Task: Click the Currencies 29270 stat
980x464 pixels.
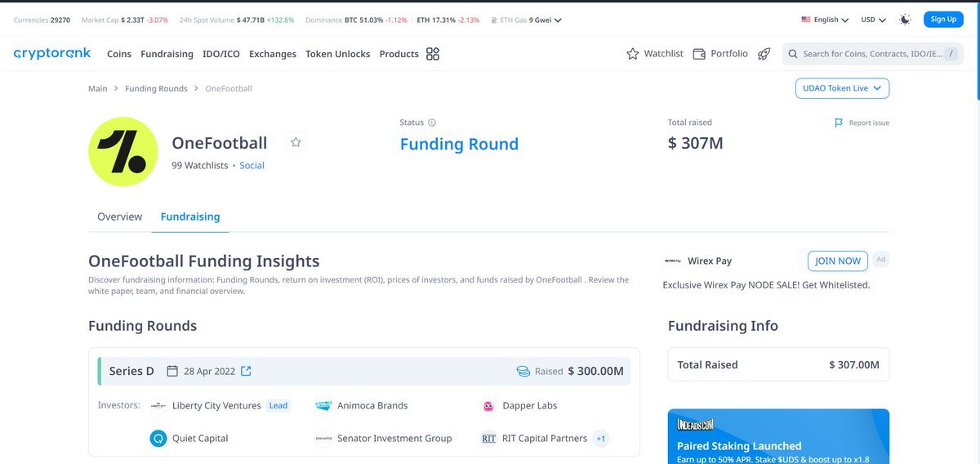Action: [x=42, y=20]
